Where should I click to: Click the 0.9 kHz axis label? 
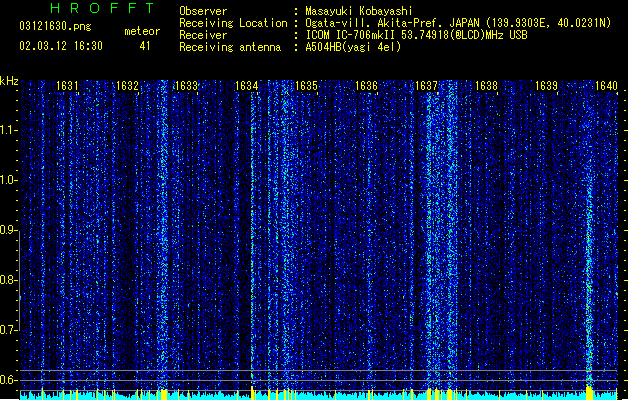pos(8,230)
